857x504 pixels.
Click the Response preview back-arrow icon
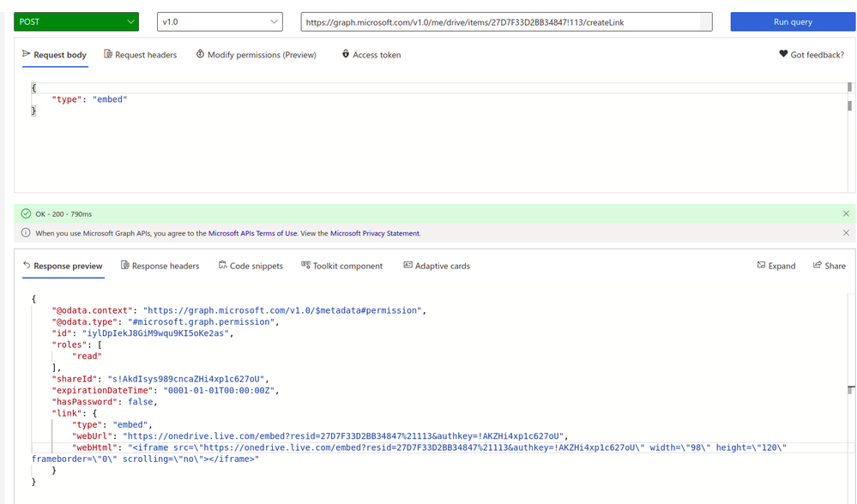click(x=27, y=265)
